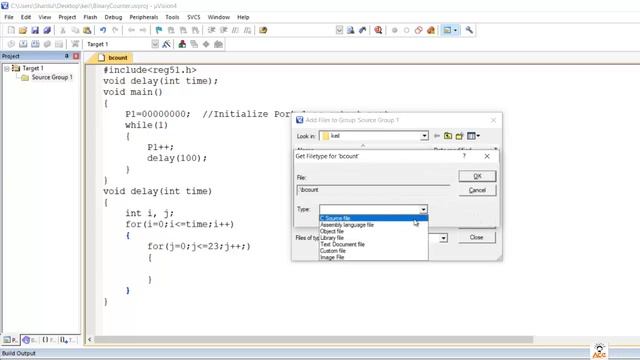Click the Save All icon
640x360 pixels.
[47, 30]
